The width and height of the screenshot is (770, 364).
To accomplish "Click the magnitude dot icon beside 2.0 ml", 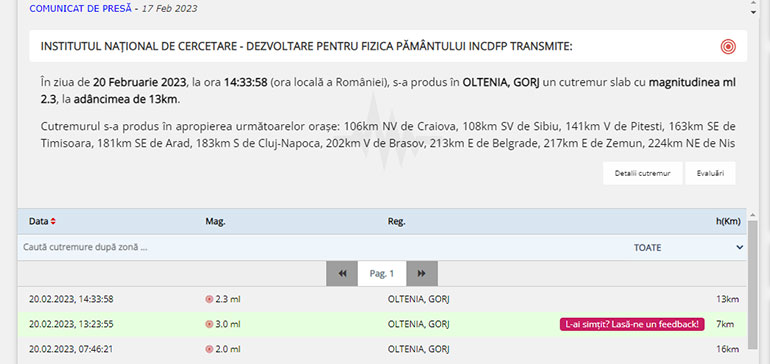I will (209, 349).
